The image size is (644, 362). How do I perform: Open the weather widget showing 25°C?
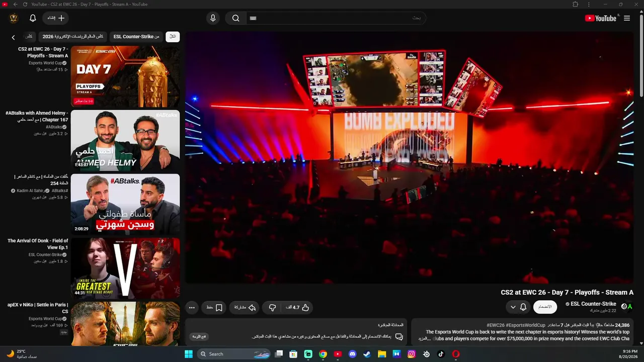pos(22,354)
